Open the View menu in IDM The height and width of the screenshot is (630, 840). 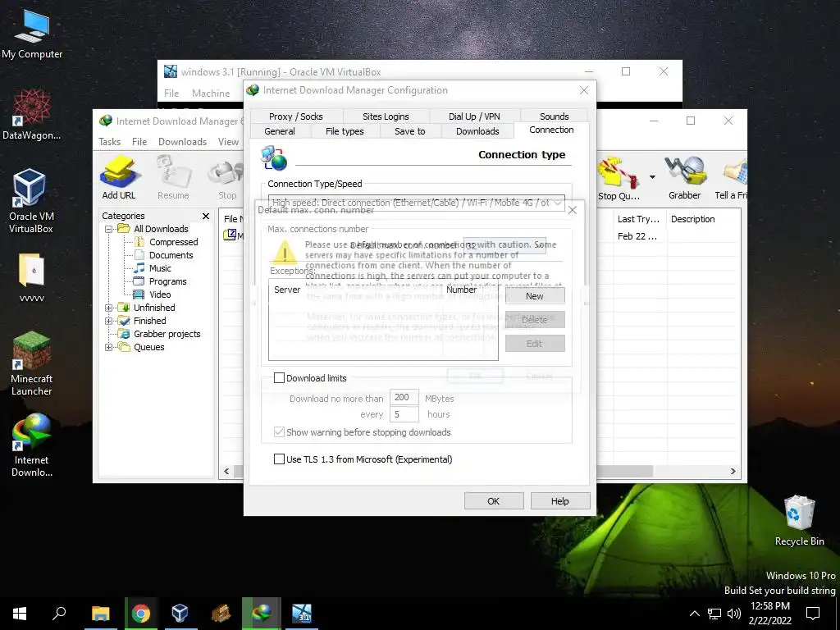[228, 142]
